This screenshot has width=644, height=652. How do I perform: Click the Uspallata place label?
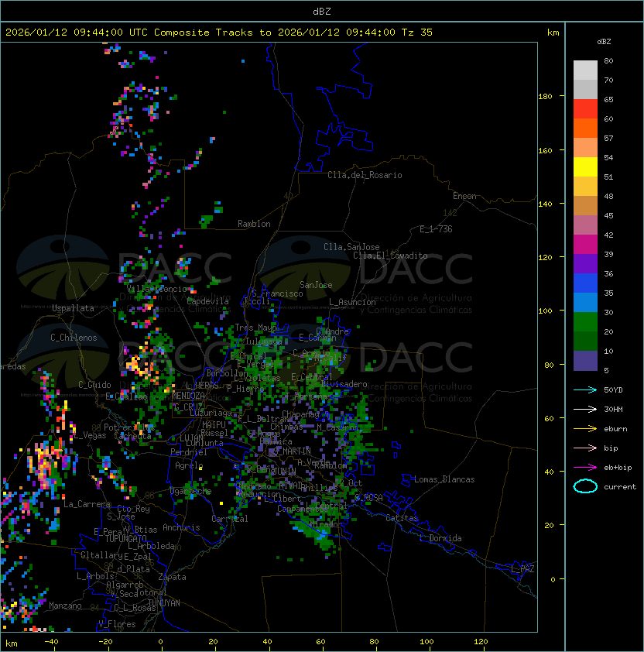tap(73, 308)
